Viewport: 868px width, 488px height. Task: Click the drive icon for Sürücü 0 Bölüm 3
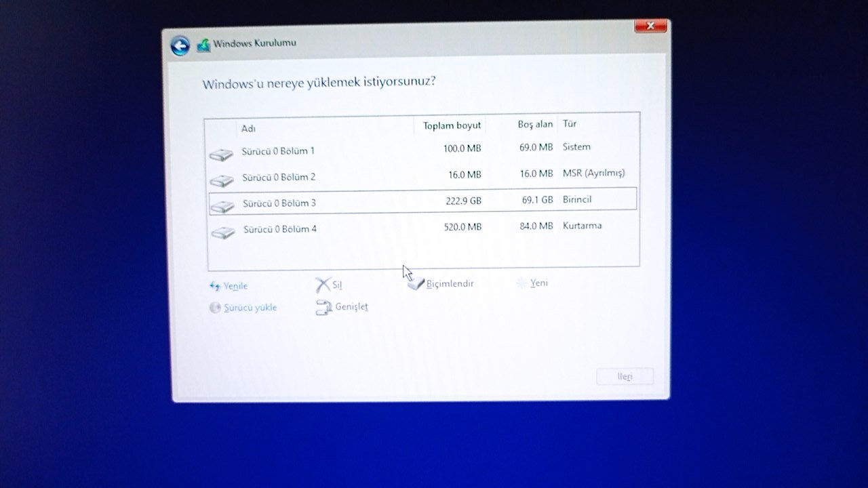(222, 207)
